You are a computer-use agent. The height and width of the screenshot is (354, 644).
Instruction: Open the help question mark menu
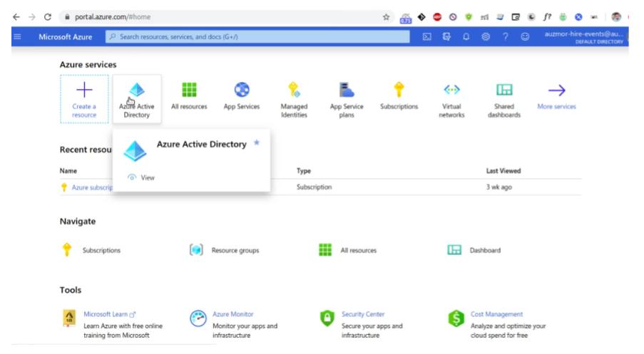pyautogui.click(x=506, y=36)
